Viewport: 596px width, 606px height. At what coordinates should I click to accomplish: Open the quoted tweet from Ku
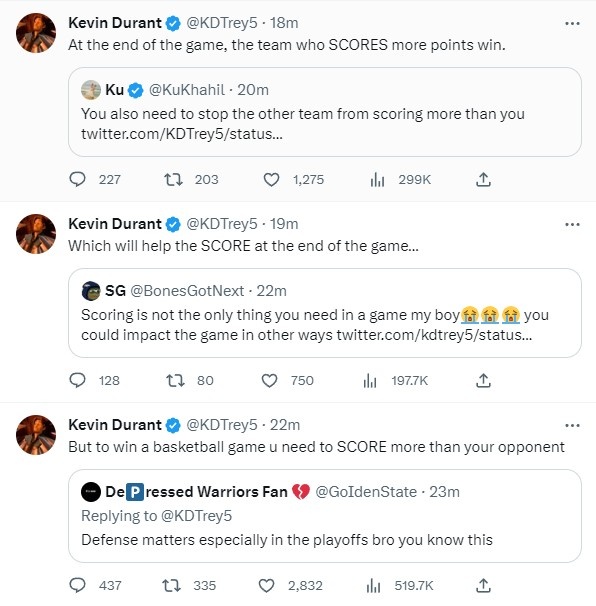(325, 112)
